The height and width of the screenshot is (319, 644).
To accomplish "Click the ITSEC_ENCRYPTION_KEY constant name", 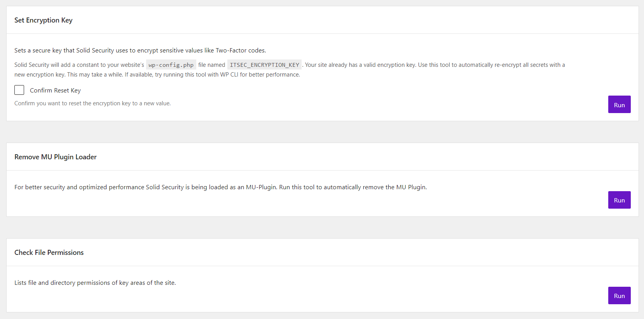I will click(x=264, y=65).
